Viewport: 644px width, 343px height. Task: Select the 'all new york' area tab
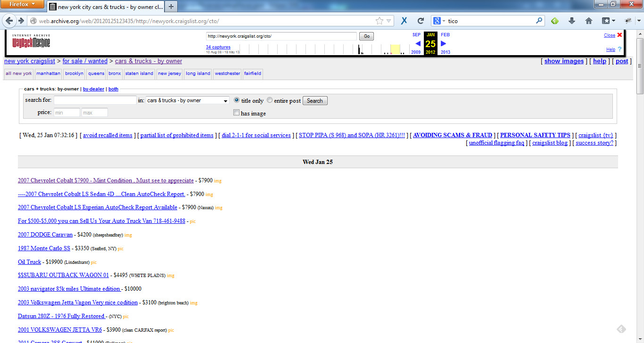[19, 73]
